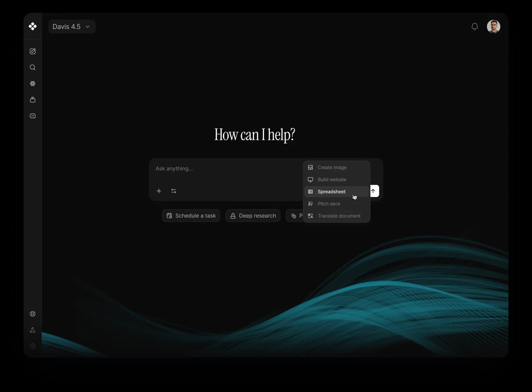The height and width of the screenshot is (392, 532).
Task: Open the lifebuoy help icon
Action: [x=33, y=314]
